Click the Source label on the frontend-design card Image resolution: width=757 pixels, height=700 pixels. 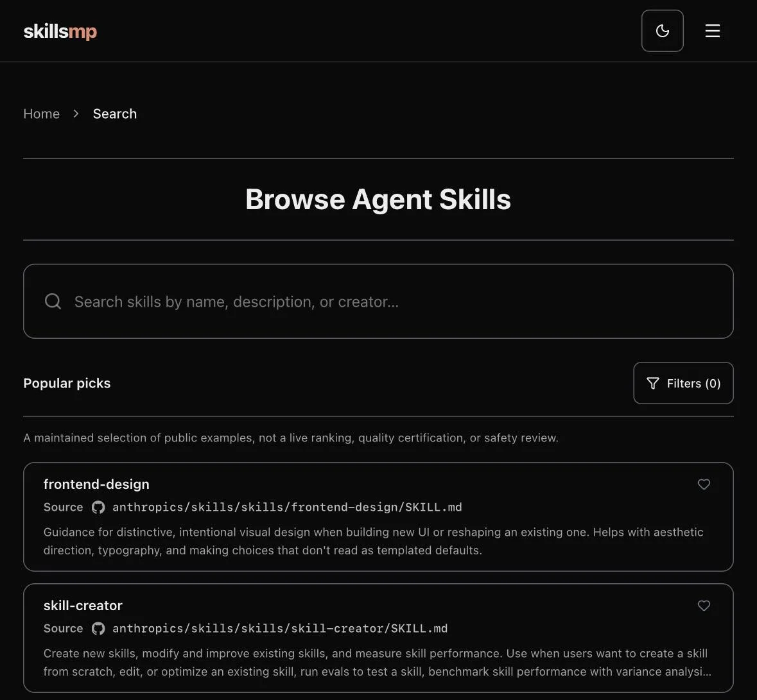[64, 507]
